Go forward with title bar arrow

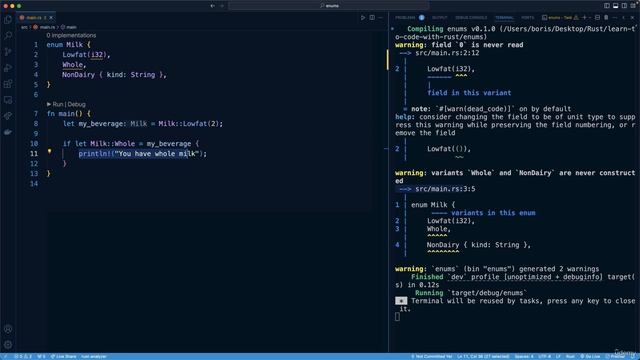[222, 6]
